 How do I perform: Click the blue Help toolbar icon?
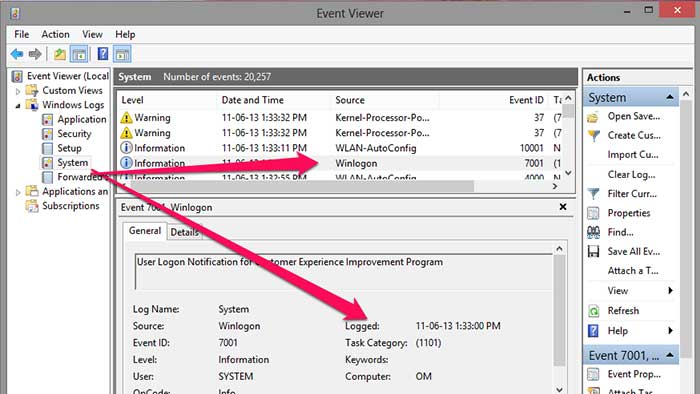point(103,54)
